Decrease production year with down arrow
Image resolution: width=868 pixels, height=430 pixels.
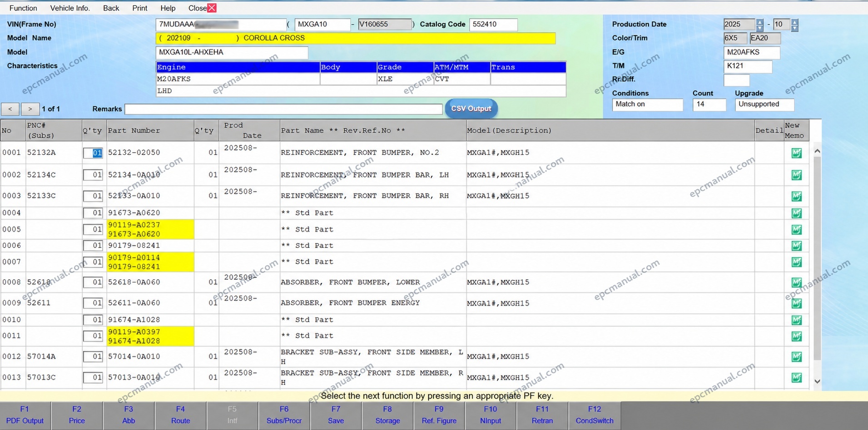tap(759, 28)
